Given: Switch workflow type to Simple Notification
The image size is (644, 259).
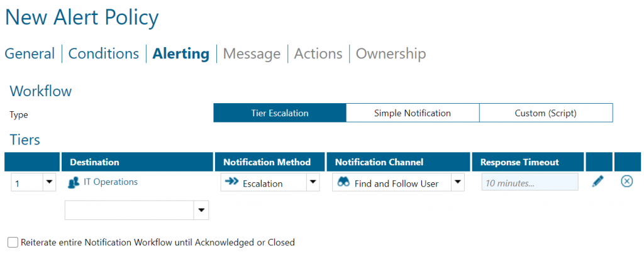Looking at the screenshot, I should [x=413, y=113].
